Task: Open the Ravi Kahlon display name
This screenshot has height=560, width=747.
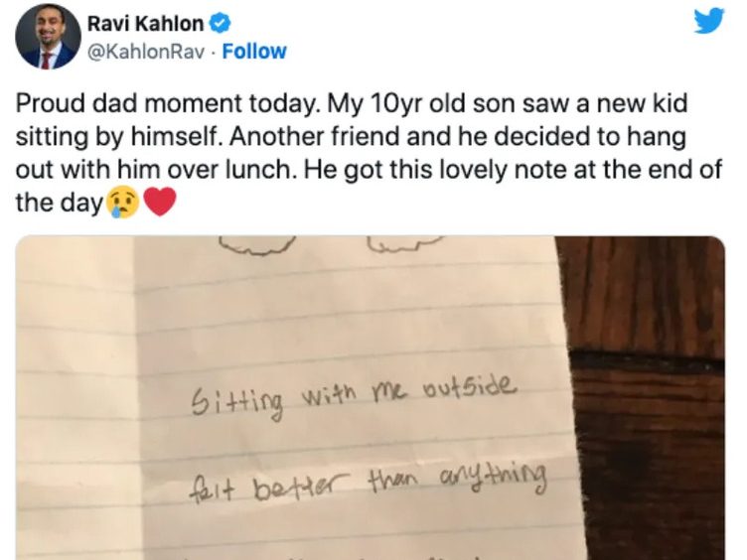Action: click(145, 24)
